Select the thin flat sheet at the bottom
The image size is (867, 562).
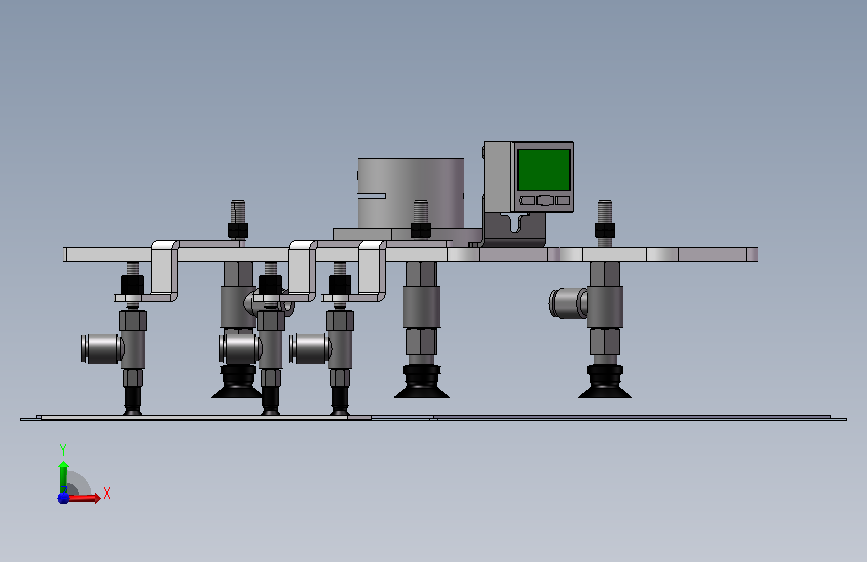click(x=433, y=418)
